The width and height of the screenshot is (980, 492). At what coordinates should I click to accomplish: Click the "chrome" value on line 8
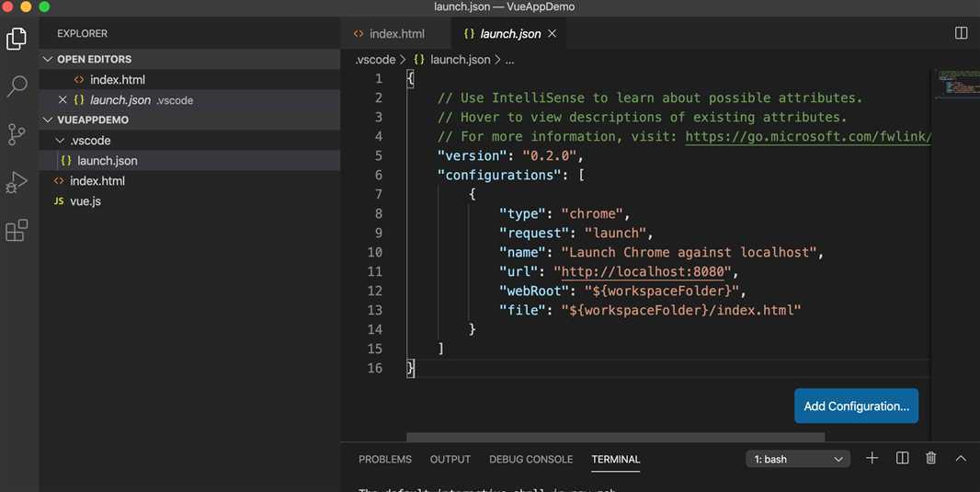(x=592, y=213)
